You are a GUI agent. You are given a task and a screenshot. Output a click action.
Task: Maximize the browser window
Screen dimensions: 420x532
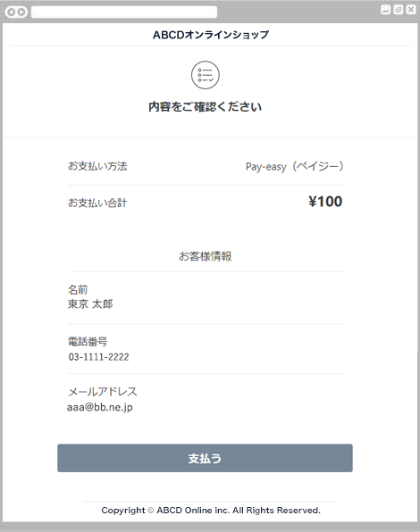pos(398,10)
